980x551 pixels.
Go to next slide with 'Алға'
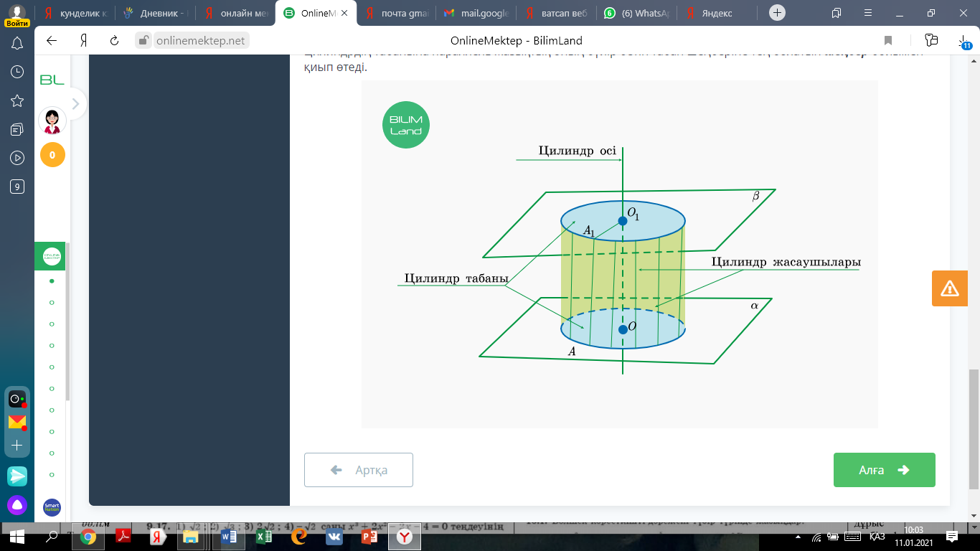[885, 470]
